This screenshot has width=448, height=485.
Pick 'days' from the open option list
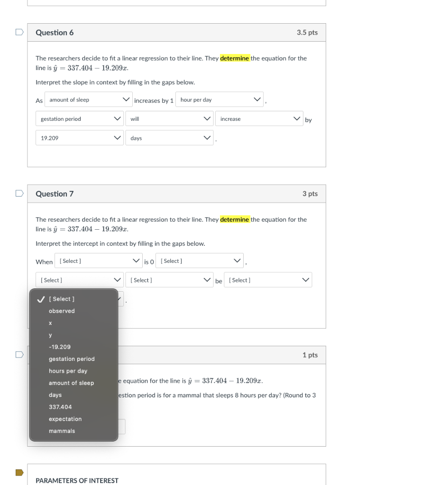[73, 395]
